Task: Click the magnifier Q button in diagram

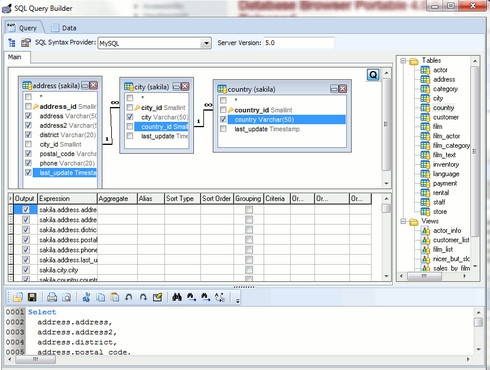Action: coord(373,75)
